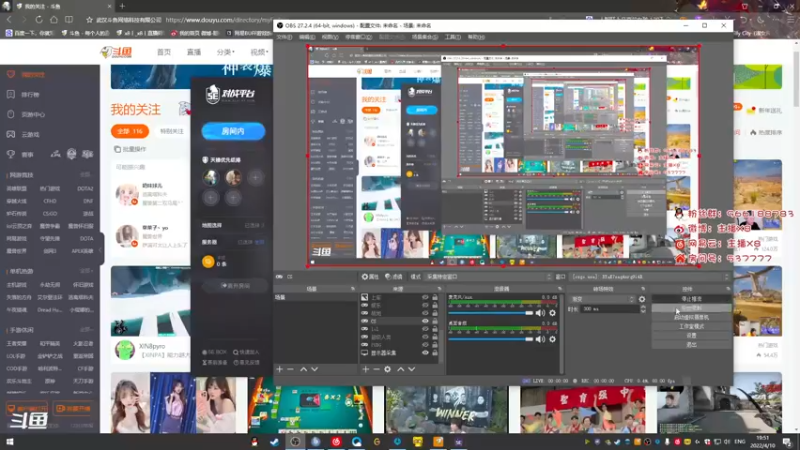Open 云游戏 gamepad icon in sidebar
Image resolution: width=800 pixels, height=450 pixels.
(11, 134)
